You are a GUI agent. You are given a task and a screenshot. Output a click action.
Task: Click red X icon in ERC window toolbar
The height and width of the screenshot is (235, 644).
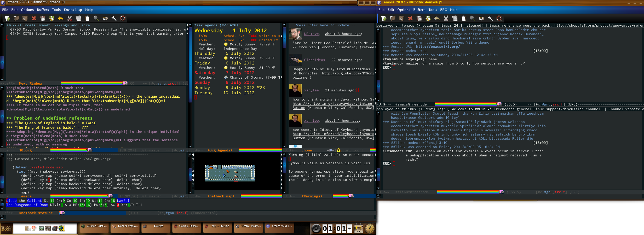click(x=410, y=18)
